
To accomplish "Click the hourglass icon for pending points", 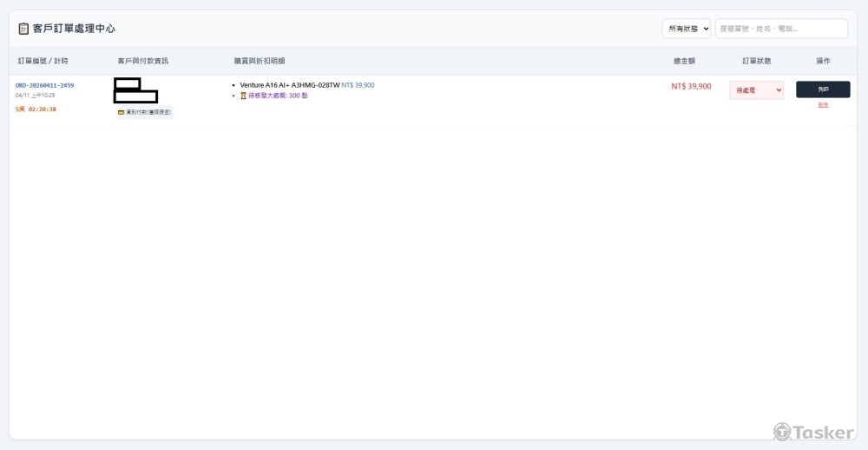I will coord(243,96).
